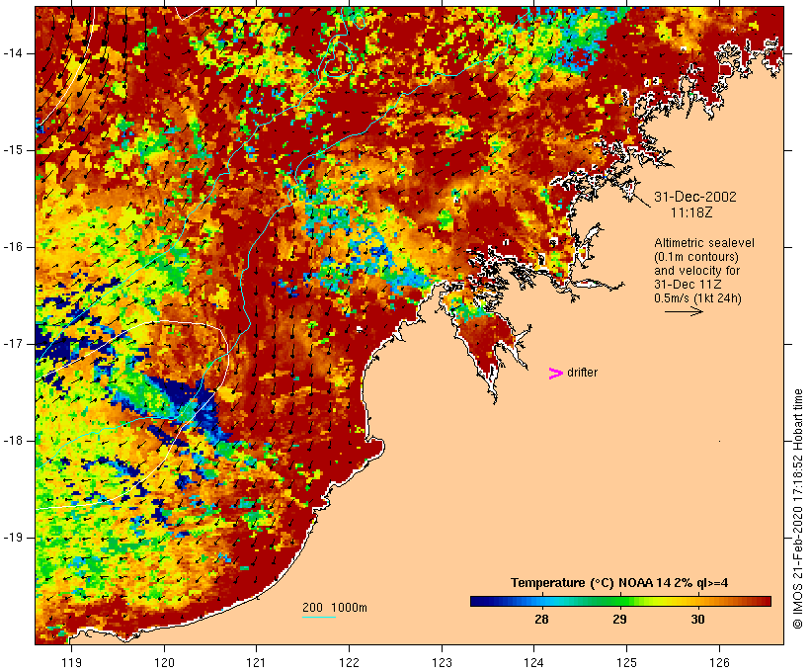Click the '(0.1m contours)' text

click(x=696, y=257)
